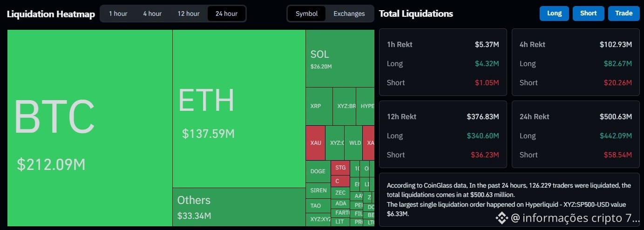Click the XRP heatmap tile
The width and height of the screenshot is (644, 230).
click(x=319, y=106)
